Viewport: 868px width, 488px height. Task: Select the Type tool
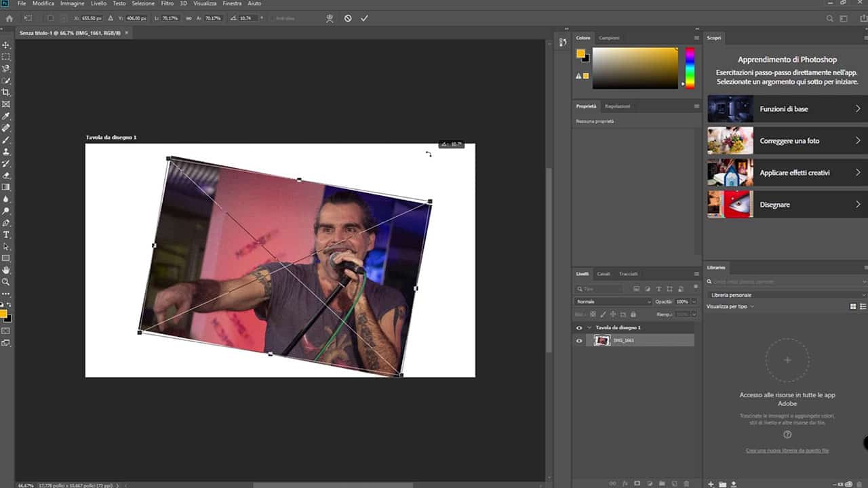(6, 235)
